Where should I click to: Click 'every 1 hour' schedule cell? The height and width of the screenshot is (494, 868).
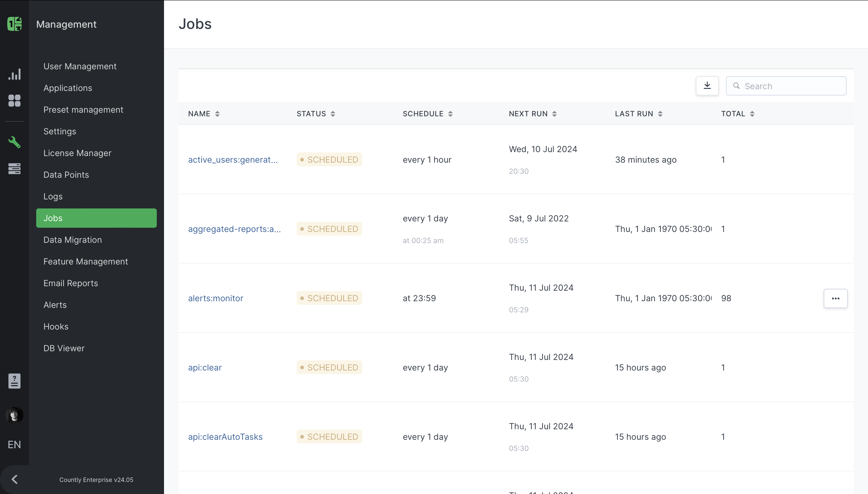pyautogui.click(x=427, y=160)
